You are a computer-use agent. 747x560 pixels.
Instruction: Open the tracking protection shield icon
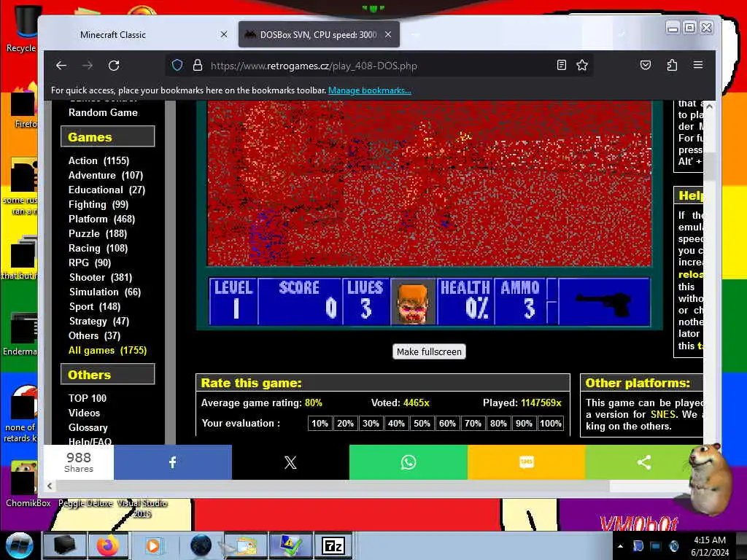(177, 65)
